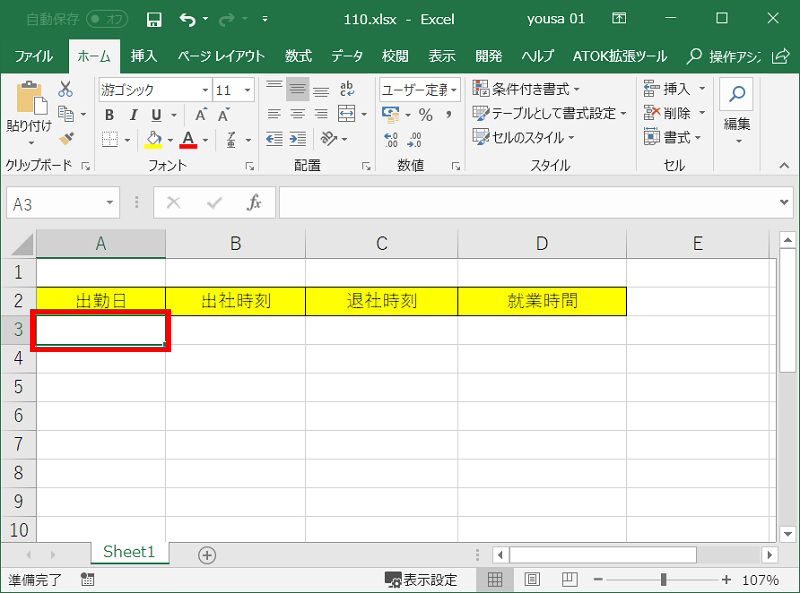The height and width of the screenshot is (593, 800).
Task: Switch to Normal view in status bar
Action: [x=494, y=579]
